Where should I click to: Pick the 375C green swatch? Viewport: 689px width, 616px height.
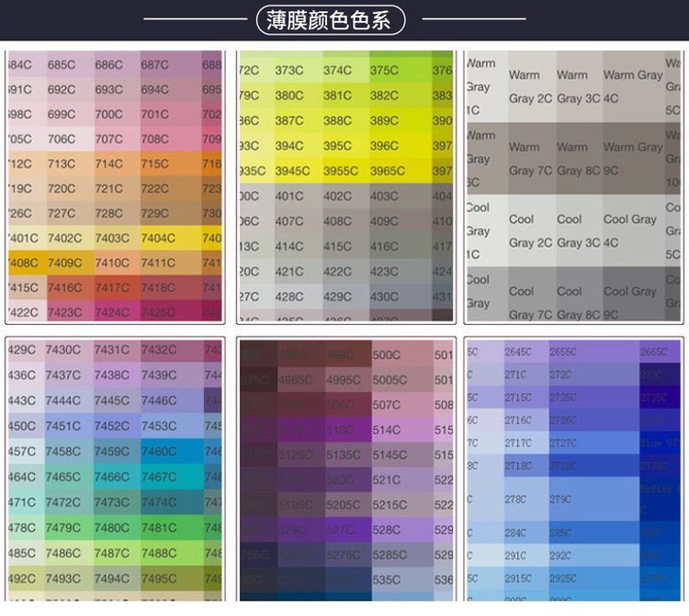pos(385,71)
